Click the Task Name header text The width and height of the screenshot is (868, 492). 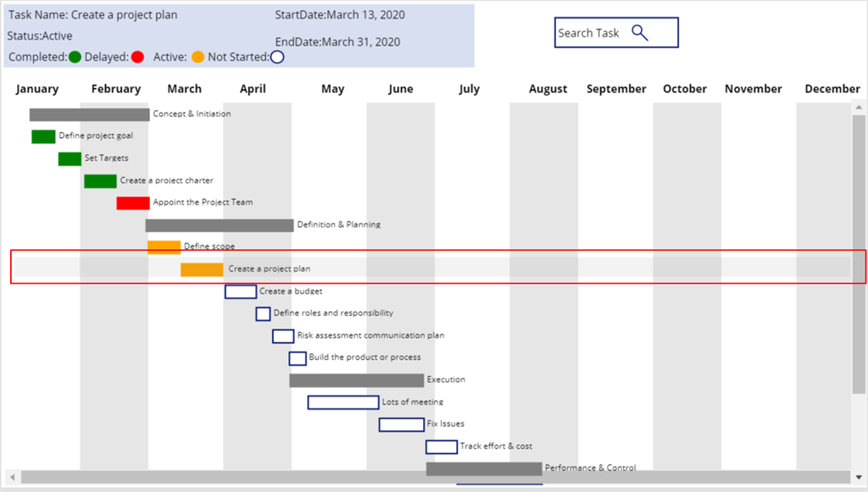point(93,15)
